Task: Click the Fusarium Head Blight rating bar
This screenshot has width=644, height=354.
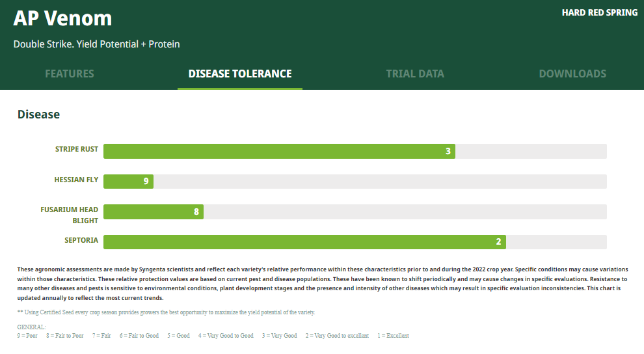Action: coord(355,212)
